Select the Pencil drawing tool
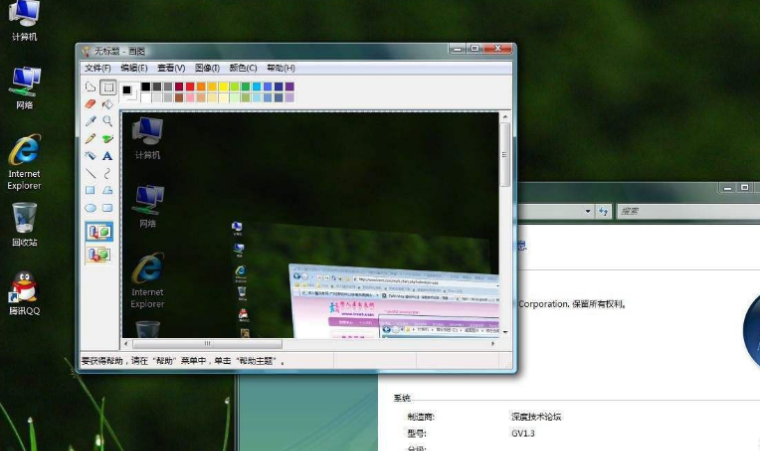The image size is (761, 451). pos(90,138)
